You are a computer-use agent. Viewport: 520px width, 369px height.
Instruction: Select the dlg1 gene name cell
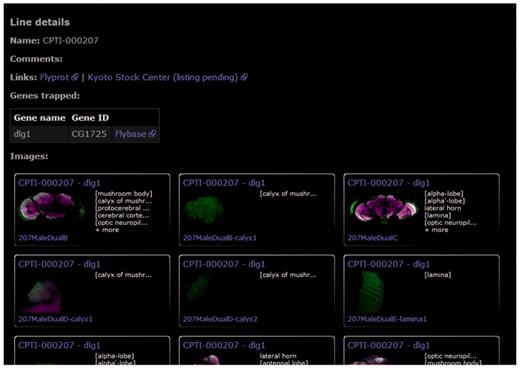pyautogui.click(x=39, y=134)
